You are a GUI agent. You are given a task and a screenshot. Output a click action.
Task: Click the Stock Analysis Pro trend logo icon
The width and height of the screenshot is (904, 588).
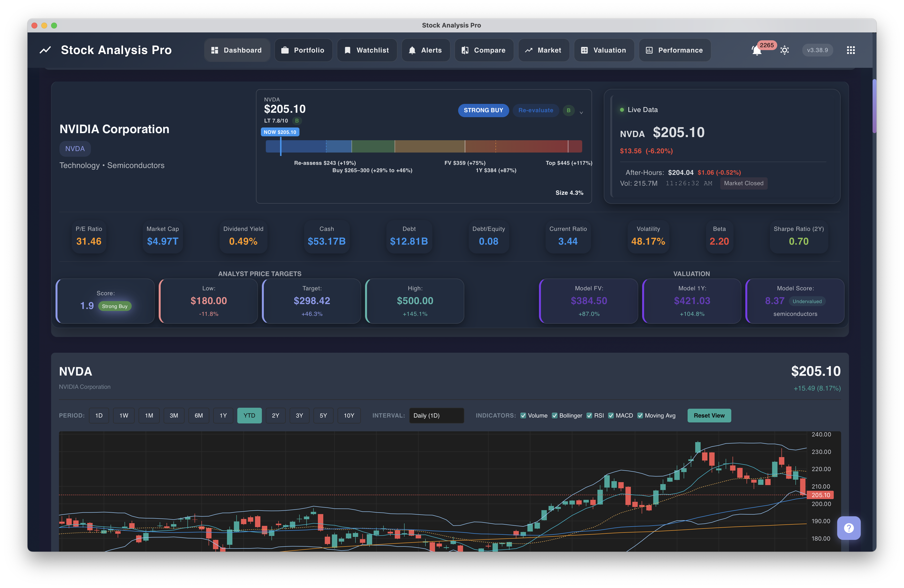(45, 50)
